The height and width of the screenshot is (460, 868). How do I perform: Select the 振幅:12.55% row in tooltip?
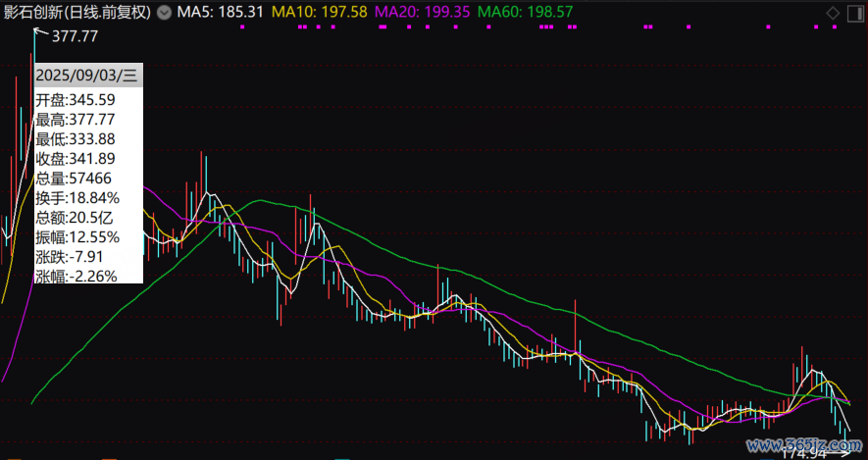(88, 237)
